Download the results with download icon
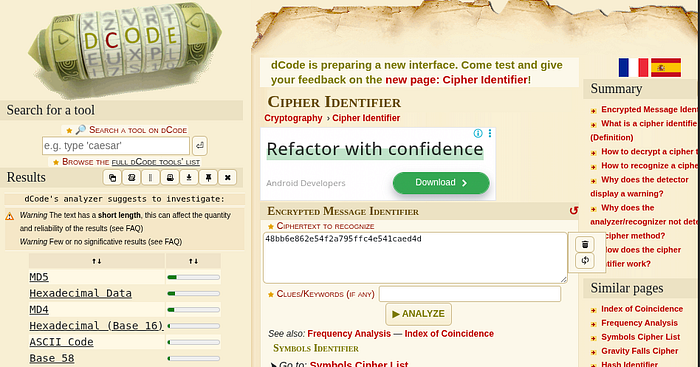Image resolution: width=700 pixels, height=367 pixels. [x=189, y=178]
